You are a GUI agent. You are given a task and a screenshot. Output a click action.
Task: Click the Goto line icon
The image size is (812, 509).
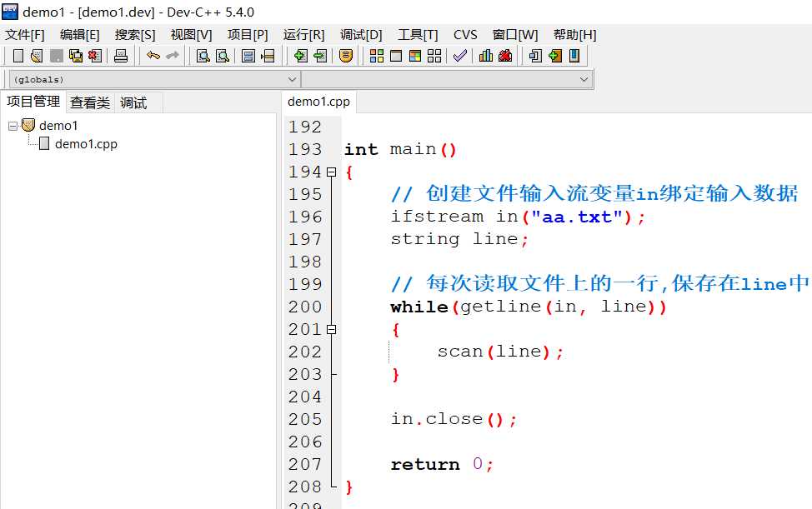(x=268, y=56)
